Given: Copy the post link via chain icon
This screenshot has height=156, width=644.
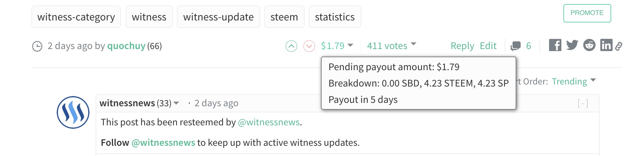Looking at the screenshot, I should (618, 46).
